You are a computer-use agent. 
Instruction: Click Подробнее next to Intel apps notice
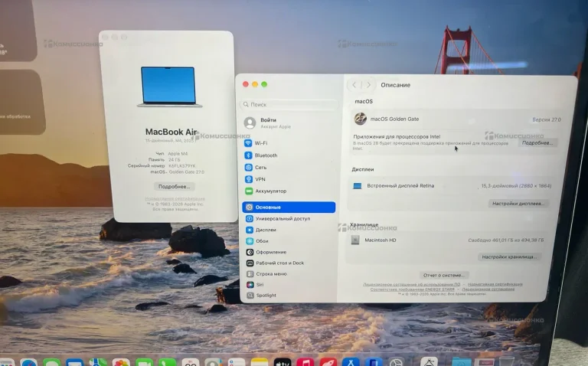click(x=537, y=143)
